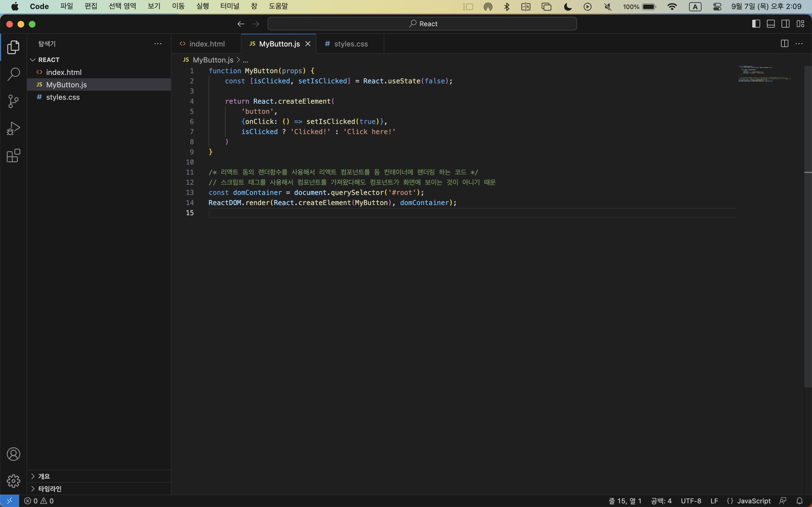Expand the 타임라인 timeline section
Screen dimensions: 812x507
tap(50, 489)
